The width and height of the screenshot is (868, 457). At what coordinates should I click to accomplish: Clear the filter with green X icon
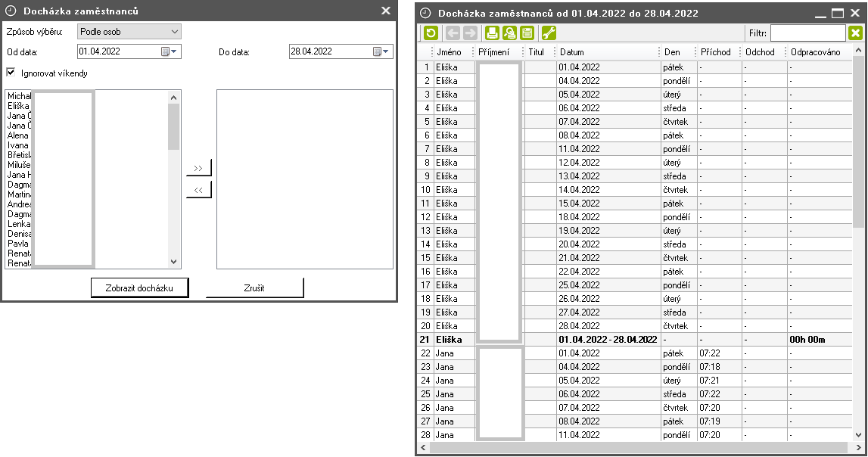(855, 33)
